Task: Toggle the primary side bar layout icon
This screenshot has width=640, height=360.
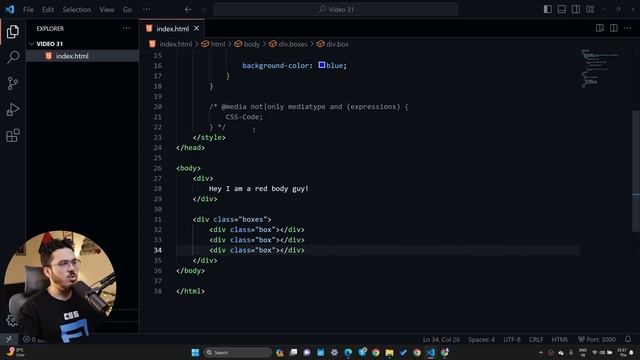Action: pos(548,9)
